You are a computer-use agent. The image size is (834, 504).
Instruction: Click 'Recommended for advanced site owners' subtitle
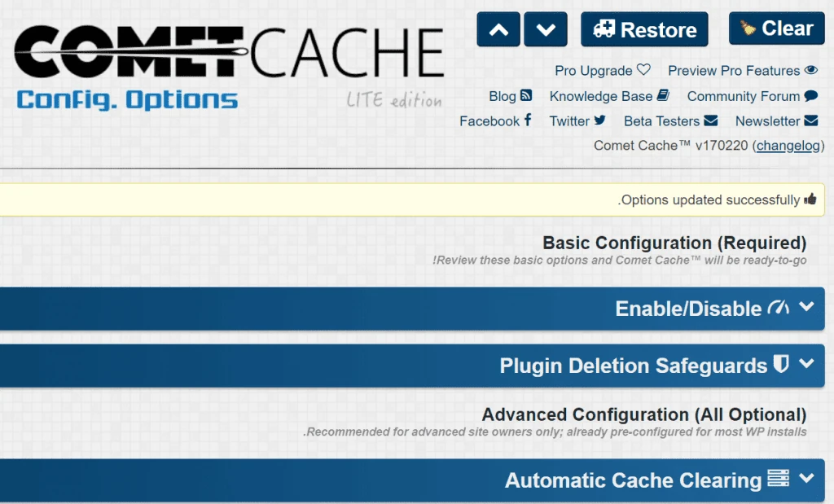[x=555, y=432]
